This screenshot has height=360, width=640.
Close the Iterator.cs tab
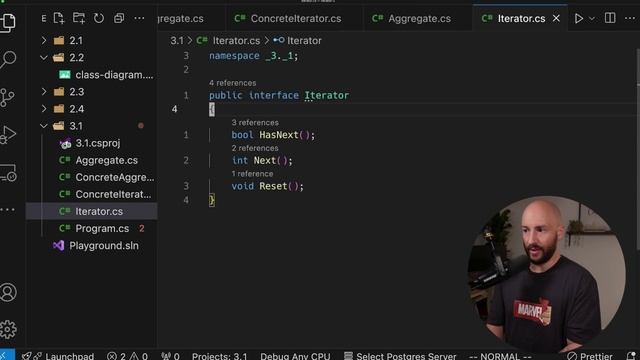click(x=556, y=18)
